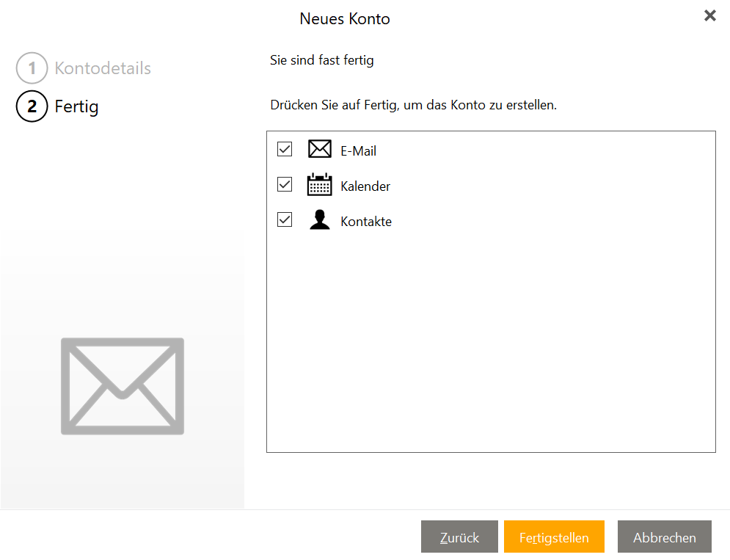Click inside the services list panel
This screenshot has width=730, height=560.
click(491, 330)
